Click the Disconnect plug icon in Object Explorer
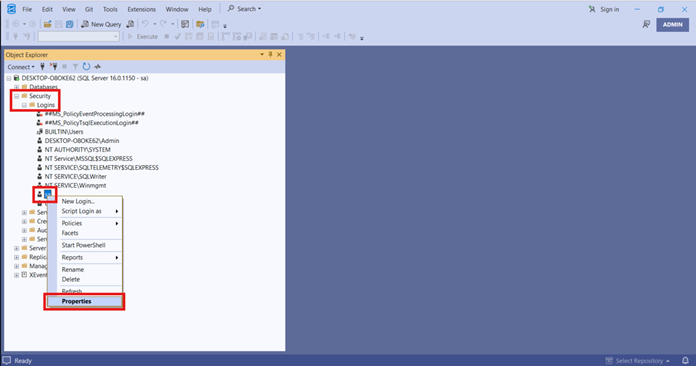 53,67
